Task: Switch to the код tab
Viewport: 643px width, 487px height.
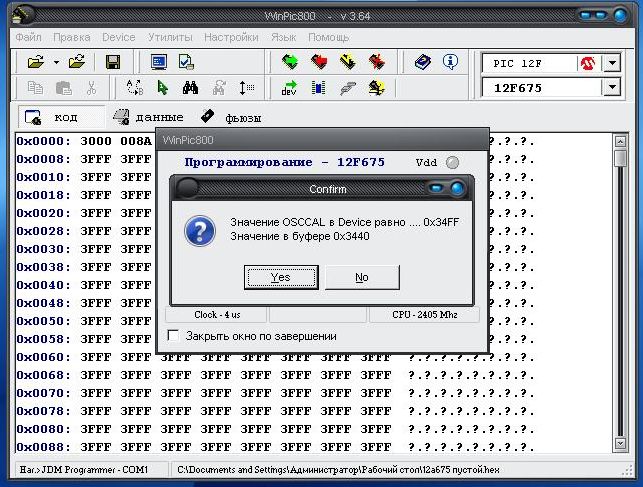Action: [x=62, y=117]
